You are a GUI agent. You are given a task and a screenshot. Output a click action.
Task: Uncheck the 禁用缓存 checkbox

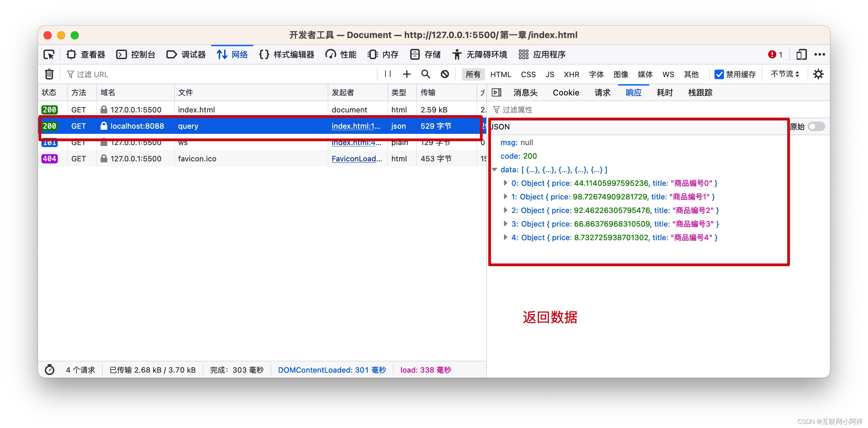719,74
